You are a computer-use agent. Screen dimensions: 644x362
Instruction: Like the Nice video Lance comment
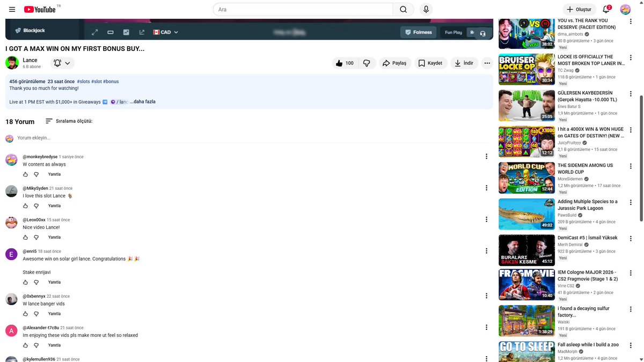25,237
